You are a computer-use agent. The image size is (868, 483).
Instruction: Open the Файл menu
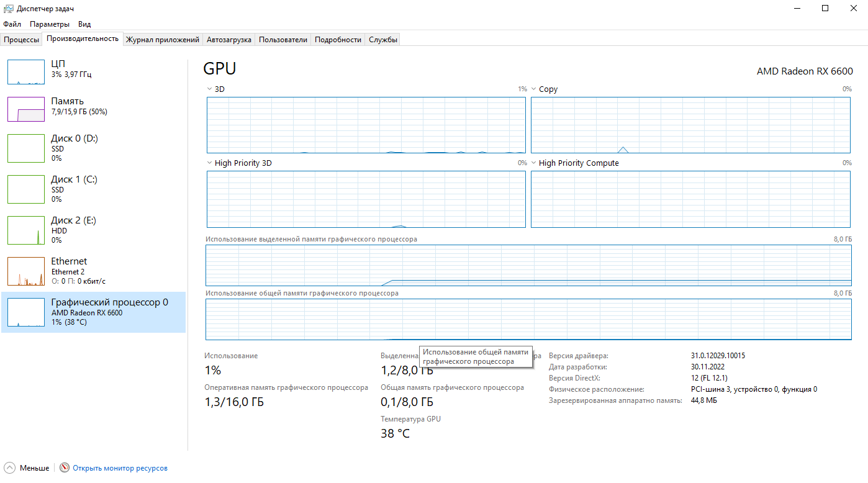click(x=12, y=24)
